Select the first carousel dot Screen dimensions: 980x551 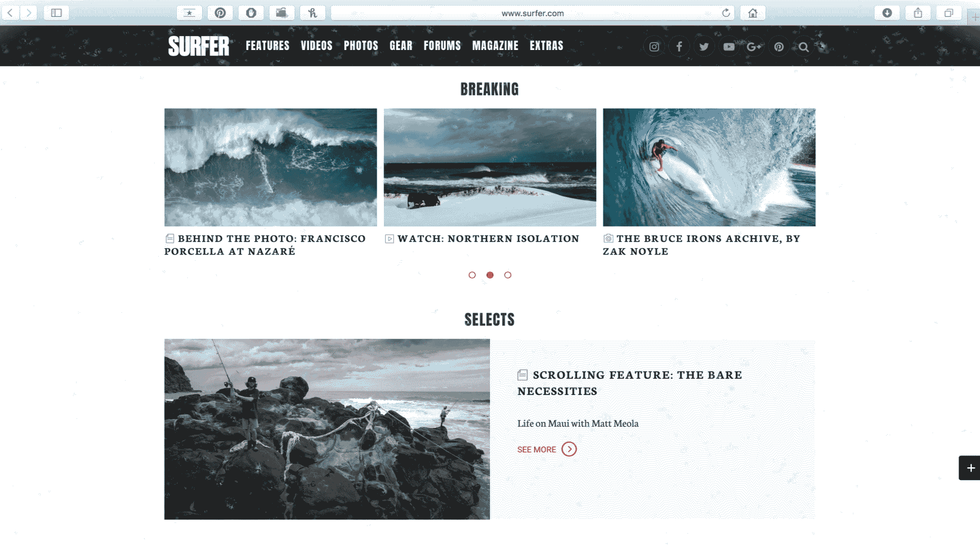coord(472,275)
